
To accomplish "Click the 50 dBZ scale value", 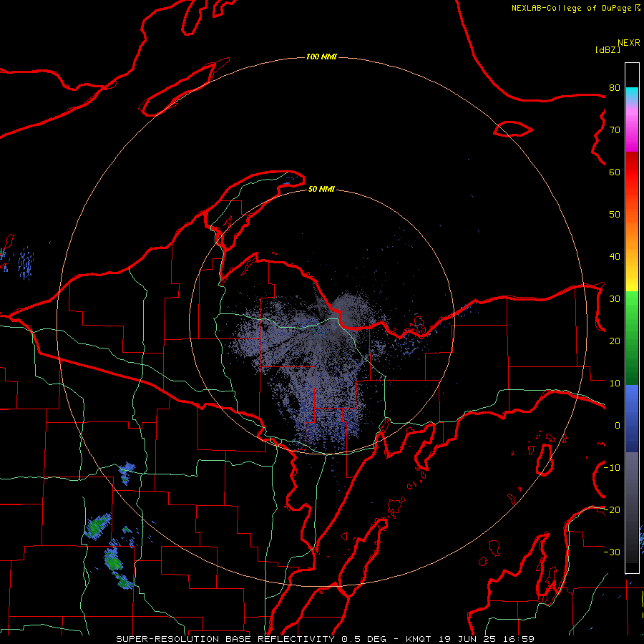I will coord(615,215).
